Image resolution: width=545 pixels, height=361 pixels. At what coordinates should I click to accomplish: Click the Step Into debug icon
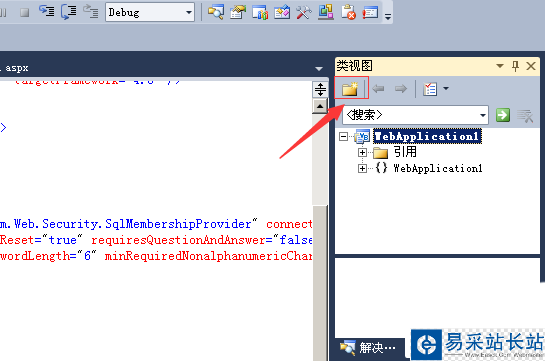point(47,11)
